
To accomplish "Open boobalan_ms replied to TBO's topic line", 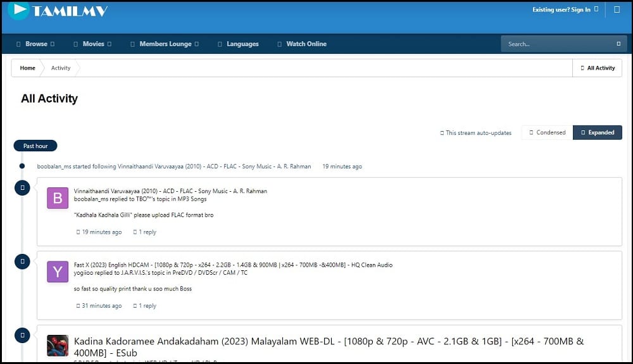I will click(140, 199).
